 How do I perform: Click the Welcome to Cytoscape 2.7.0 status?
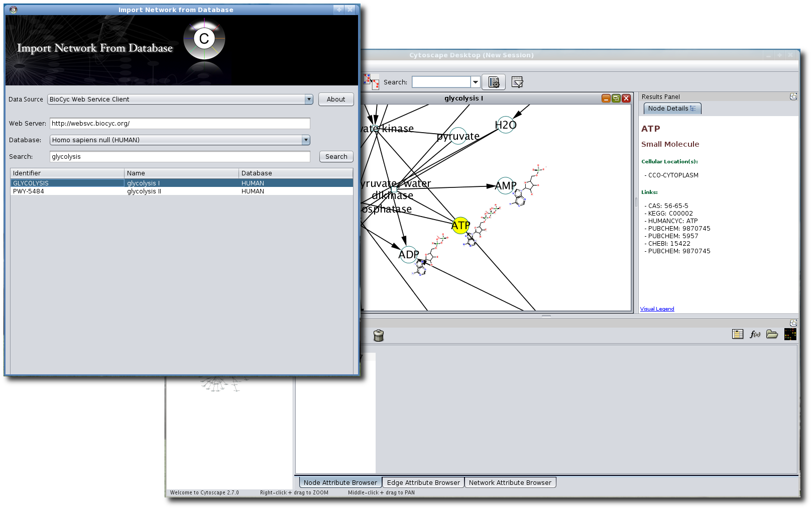tap(204, 492)
